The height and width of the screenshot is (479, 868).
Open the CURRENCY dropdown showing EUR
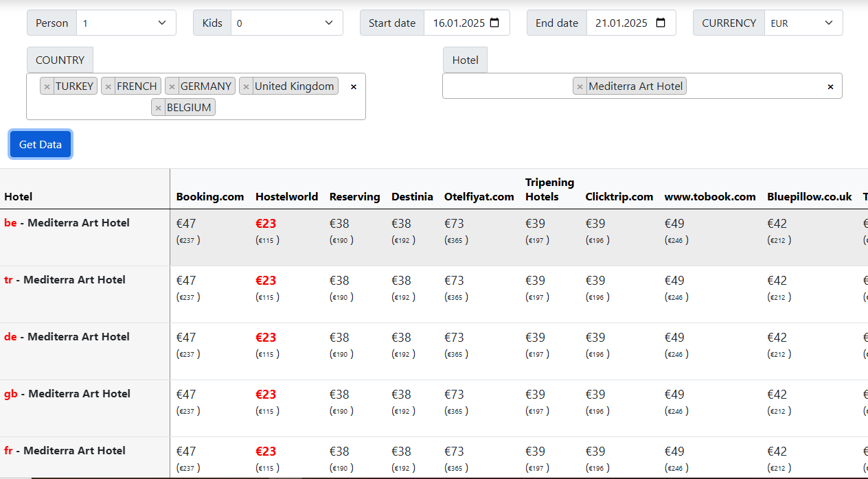pyautogui.click(x=803, y=23)
